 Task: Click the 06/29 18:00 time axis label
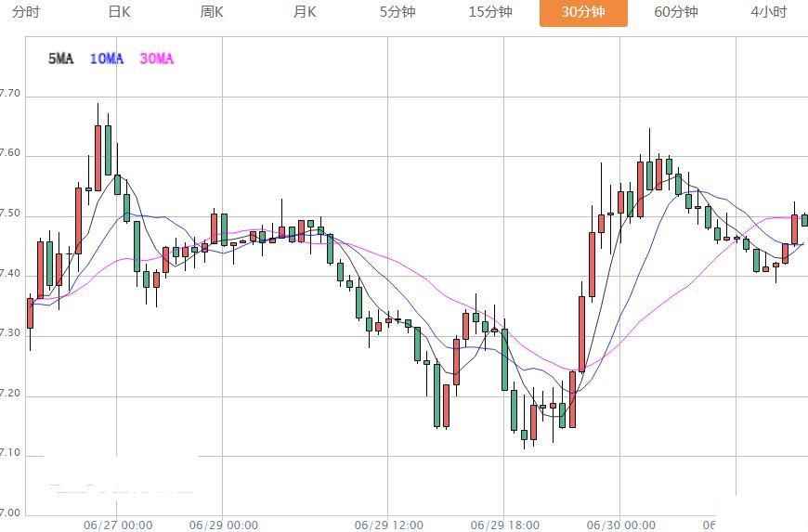[505, 525]
